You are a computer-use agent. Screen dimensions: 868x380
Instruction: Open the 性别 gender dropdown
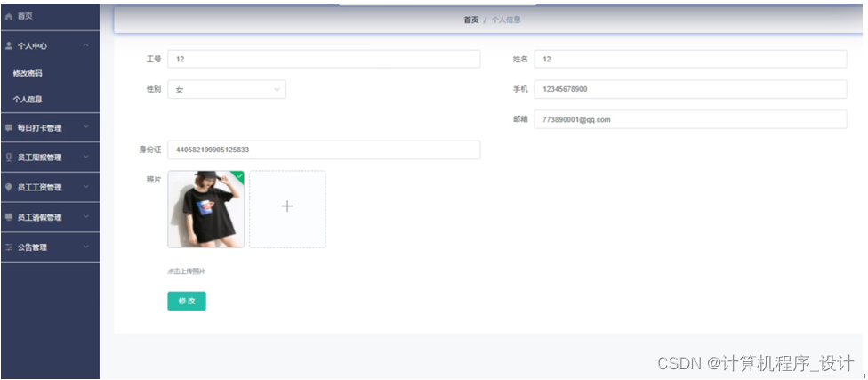click(x=227, y=89)
